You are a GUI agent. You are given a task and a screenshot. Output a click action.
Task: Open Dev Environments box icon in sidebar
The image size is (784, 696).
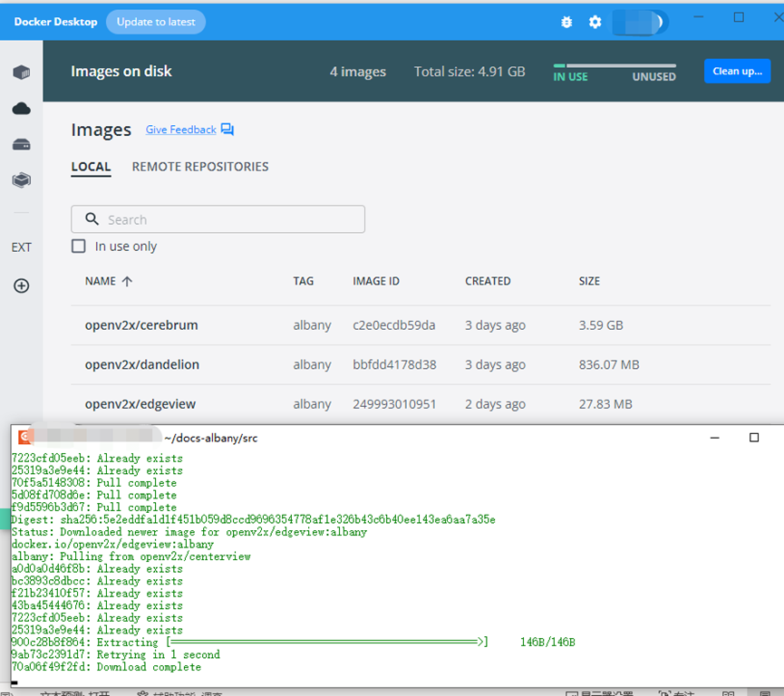coord(22,180)
